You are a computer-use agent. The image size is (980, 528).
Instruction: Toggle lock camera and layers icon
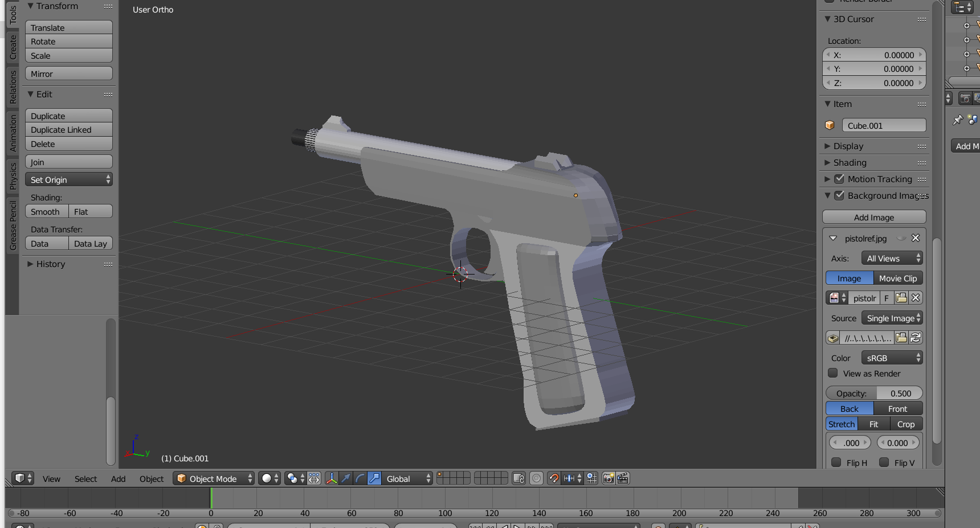tap(518, 478)
